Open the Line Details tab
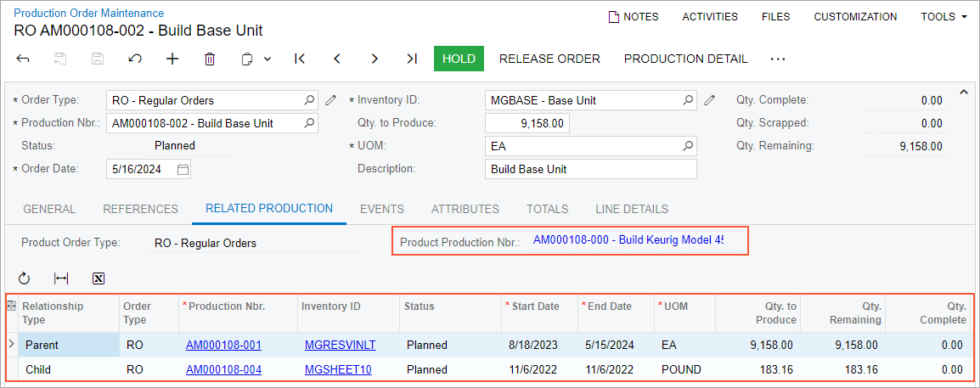 pyautogui.click(x=631, y=209)
